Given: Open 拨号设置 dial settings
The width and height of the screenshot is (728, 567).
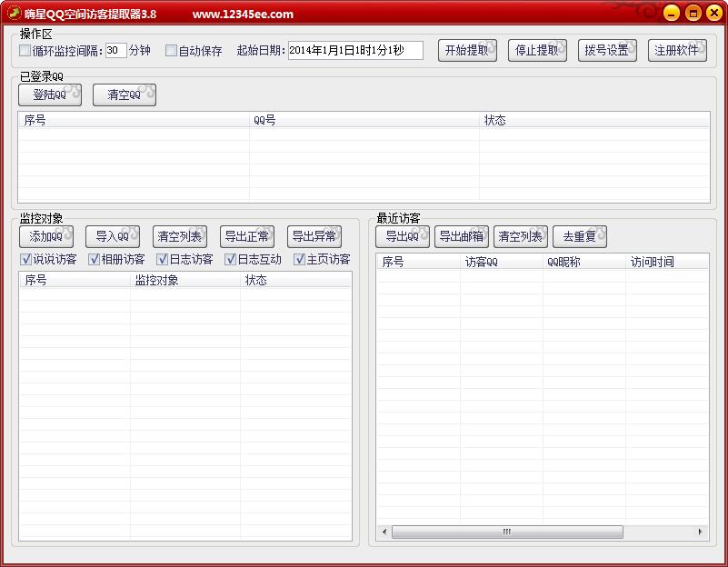Looking at the screenshot, I should click(610, 51).
